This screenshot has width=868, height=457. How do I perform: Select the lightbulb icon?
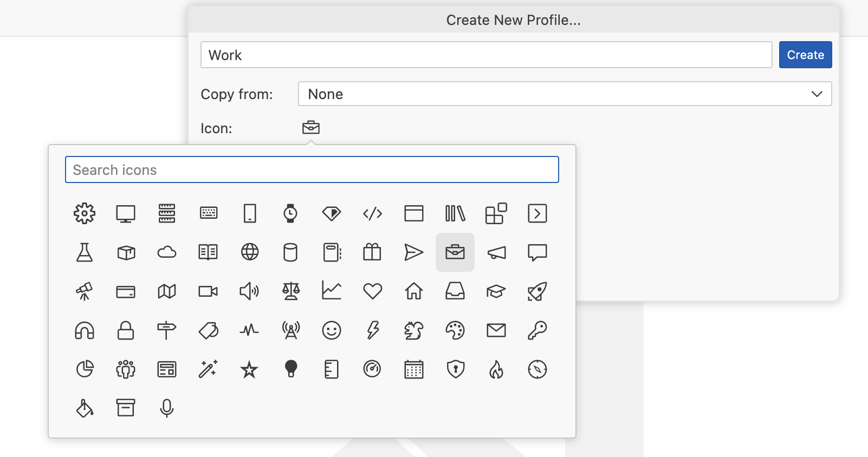click(x=291, y=369)
